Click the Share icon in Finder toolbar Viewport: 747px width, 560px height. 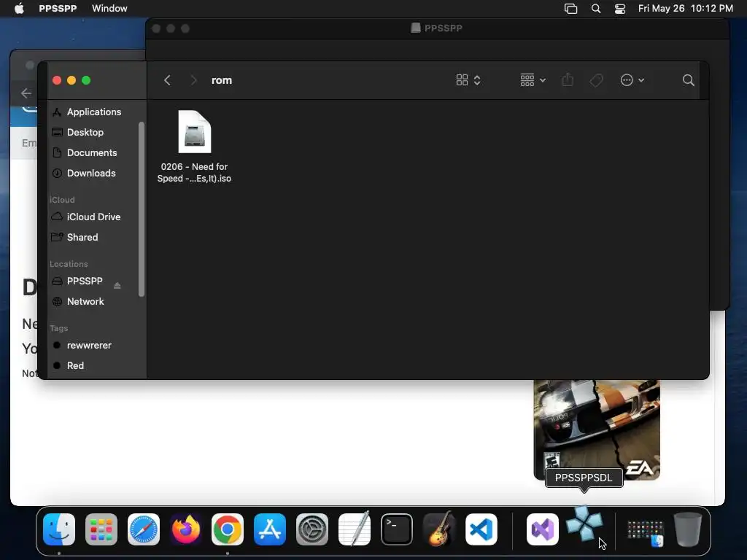[x=568, y=80]
